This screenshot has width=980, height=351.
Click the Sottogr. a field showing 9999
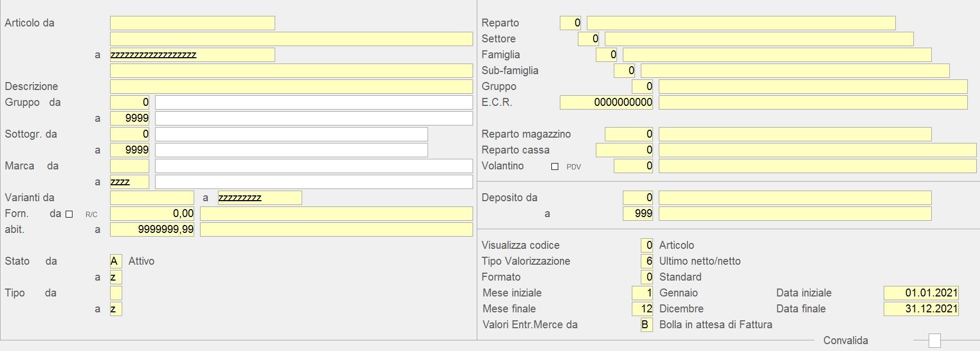coord(130,150)
